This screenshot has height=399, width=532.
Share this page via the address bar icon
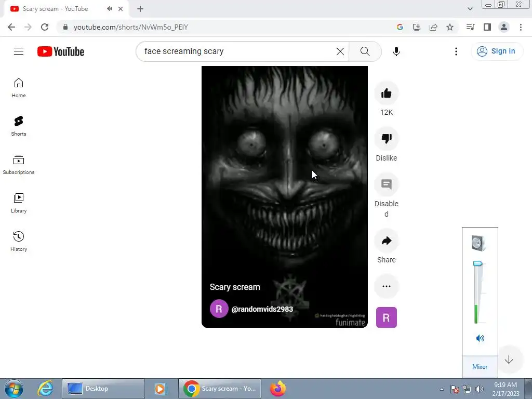click(433, 27)
